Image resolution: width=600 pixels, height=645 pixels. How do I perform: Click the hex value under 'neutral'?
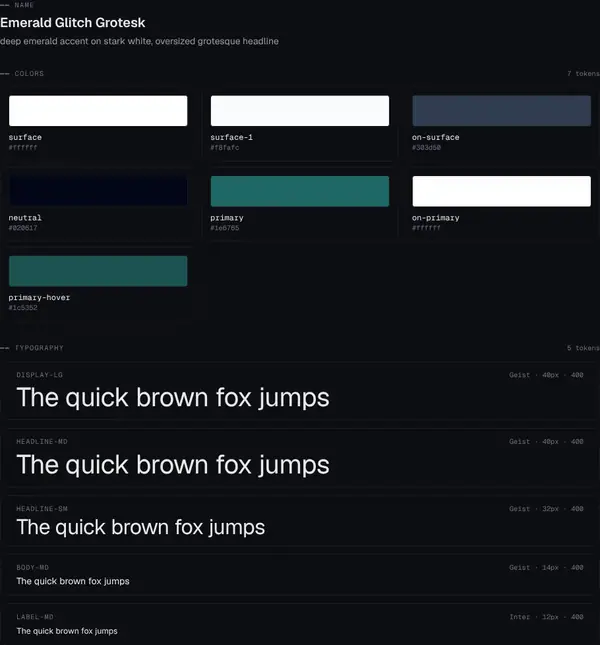pyautogui.click(x=23, y=227)
